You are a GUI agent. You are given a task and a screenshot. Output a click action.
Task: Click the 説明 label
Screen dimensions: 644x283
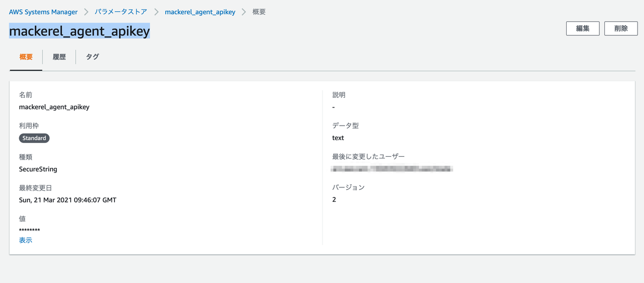pos(339,95)
